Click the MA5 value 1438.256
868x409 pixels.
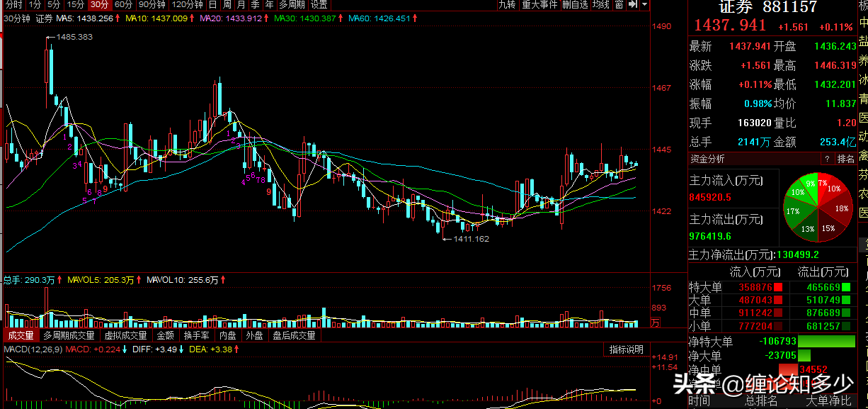click(x=93, y=17)
